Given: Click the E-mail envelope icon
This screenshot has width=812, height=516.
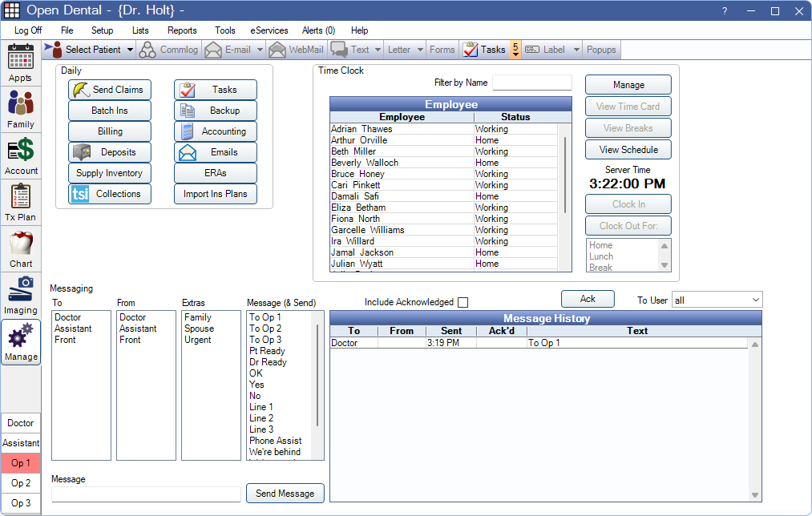Looking at the screenshot, I should click(213, 50).
